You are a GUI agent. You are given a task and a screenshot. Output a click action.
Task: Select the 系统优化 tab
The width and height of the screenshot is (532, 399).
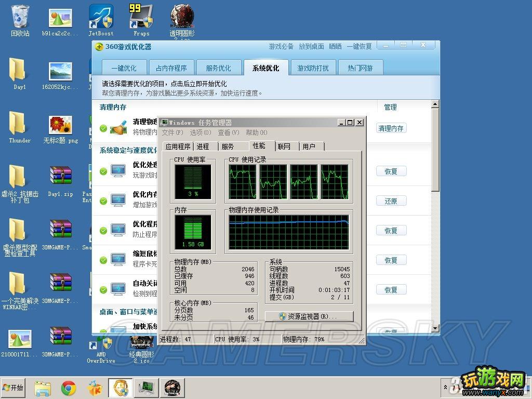(265, 68)
